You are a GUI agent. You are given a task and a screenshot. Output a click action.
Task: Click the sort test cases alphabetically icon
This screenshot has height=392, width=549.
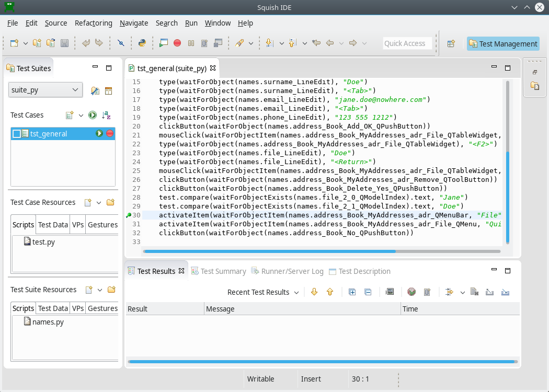coord(106,115)
